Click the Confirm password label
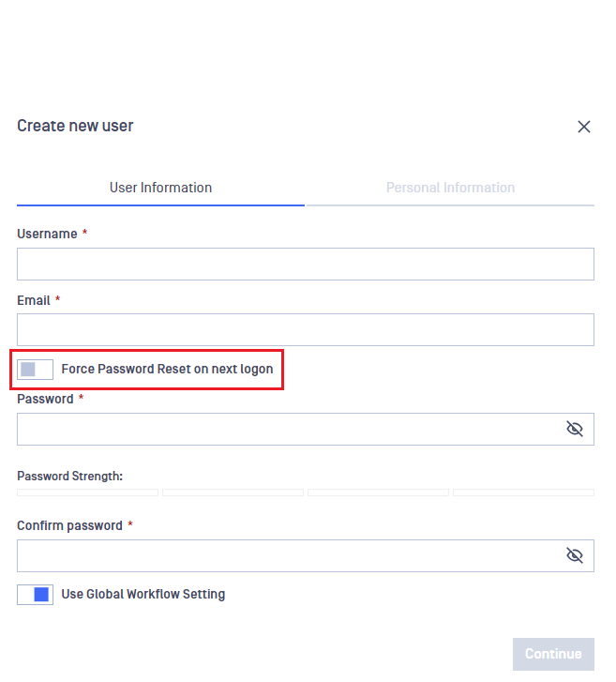This screenshot has width=616, height=682. [70, 526]
